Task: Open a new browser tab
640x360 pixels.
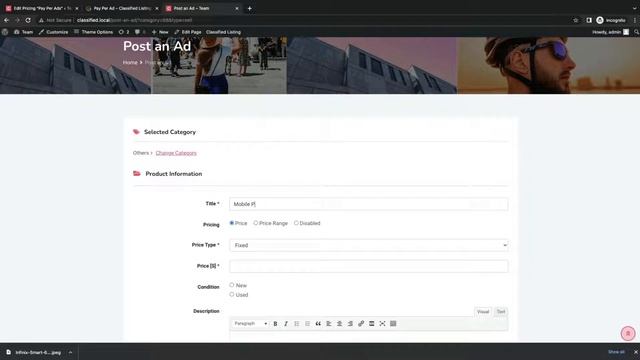Action: 249,8
